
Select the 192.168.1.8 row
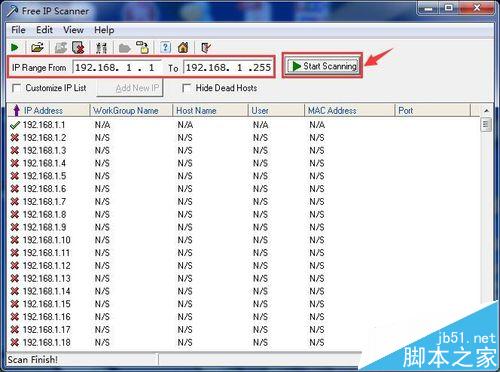coord(243,214)
